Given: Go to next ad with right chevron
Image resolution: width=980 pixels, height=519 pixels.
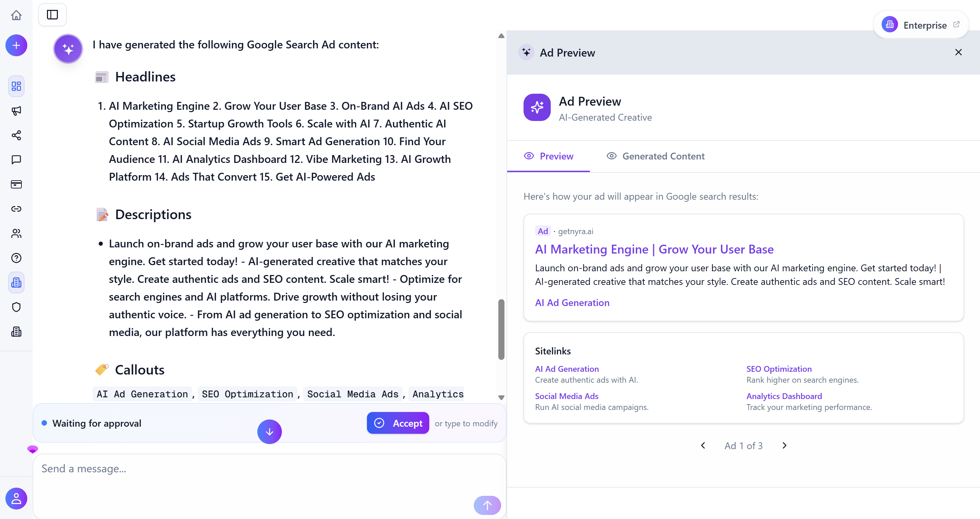Looking at the screenshot, I should (784, 445).
